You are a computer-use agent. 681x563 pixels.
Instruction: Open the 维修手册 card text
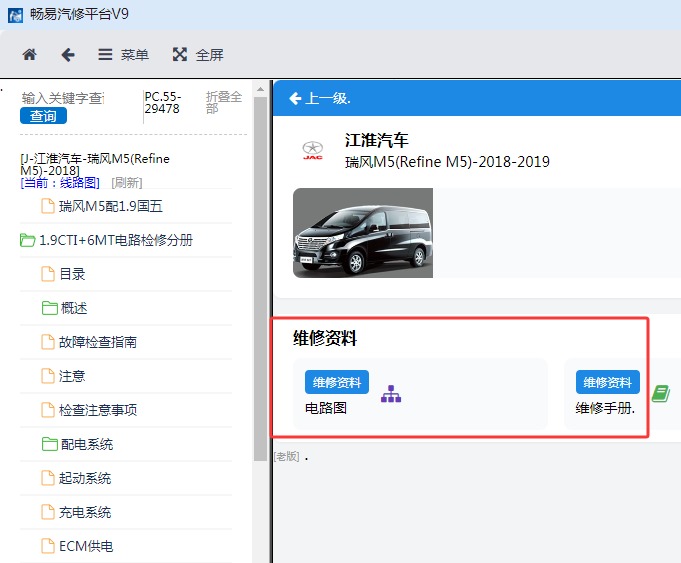click(605, 408)
